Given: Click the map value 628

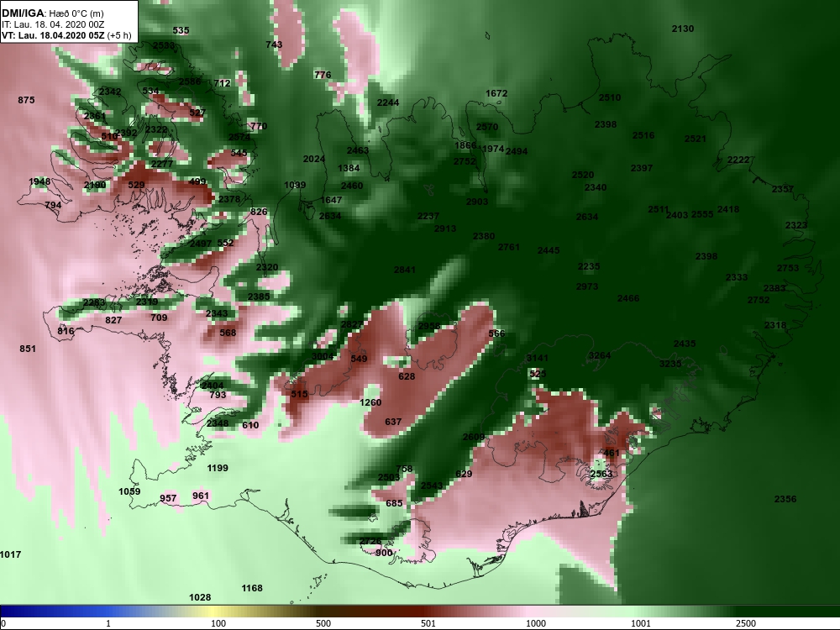Looking at the screenshot, I should click(x=407, y=376).
